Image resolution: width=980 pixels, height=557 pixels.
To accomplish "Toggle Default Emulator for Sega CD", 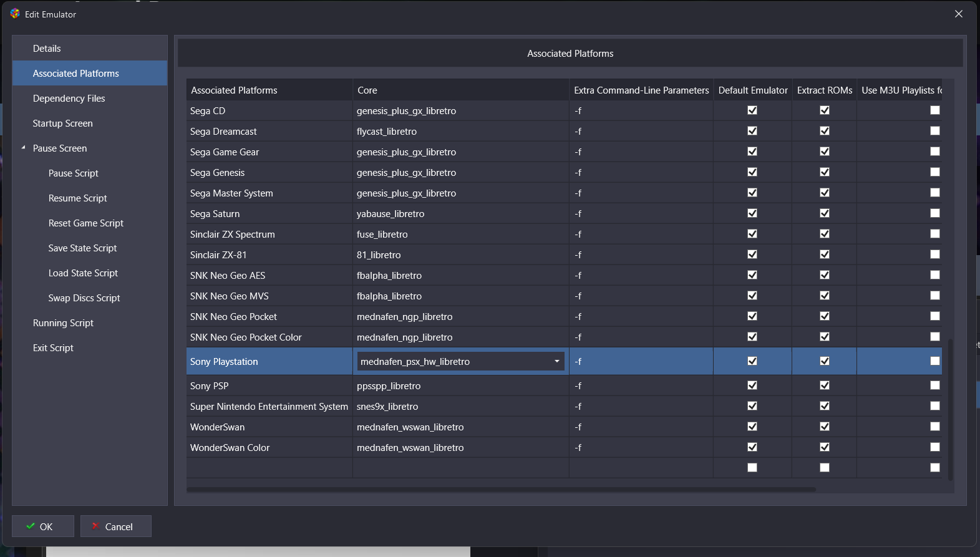I will tap(752, 110).
